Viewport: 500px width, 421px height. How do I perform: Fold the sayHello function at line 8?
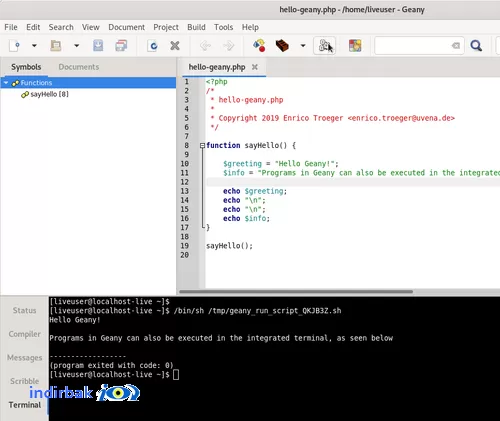point(202,145)
